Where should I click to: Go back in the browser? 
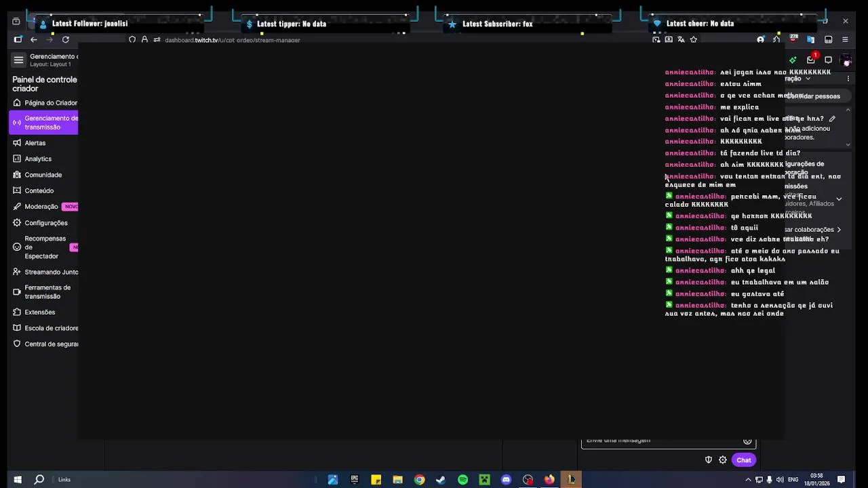pyautogui.click(x=33, y=40)
